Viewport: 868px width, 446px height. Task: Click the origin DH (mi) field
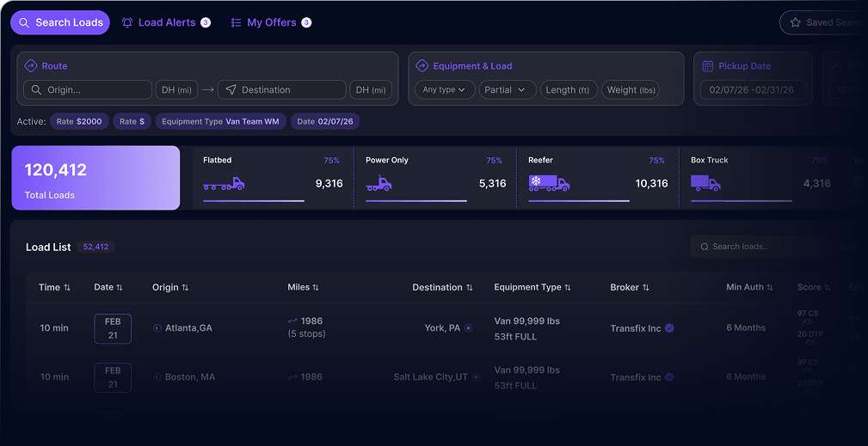coord(176,89)
